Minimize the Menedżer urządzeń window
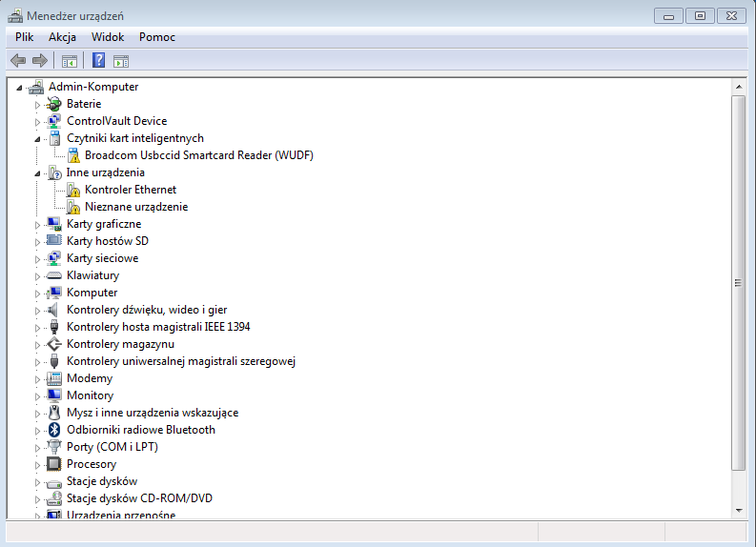This screenshot has width=756, height=547. pos(668,16)
